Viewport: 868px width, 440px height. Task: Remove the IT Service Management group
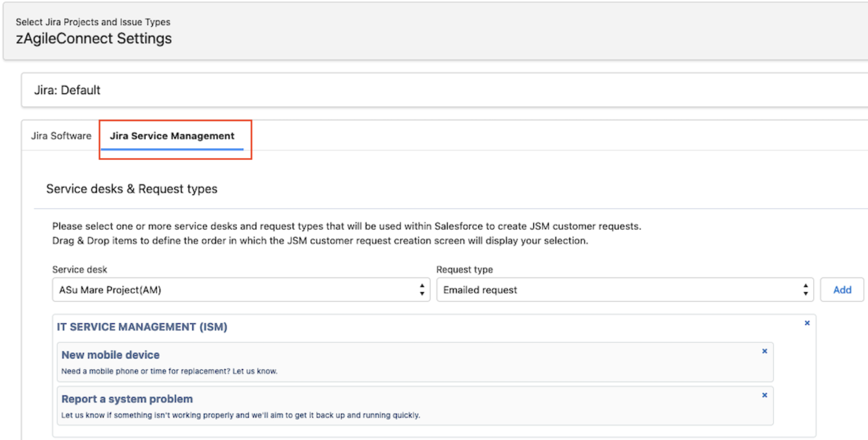[807, 323]
